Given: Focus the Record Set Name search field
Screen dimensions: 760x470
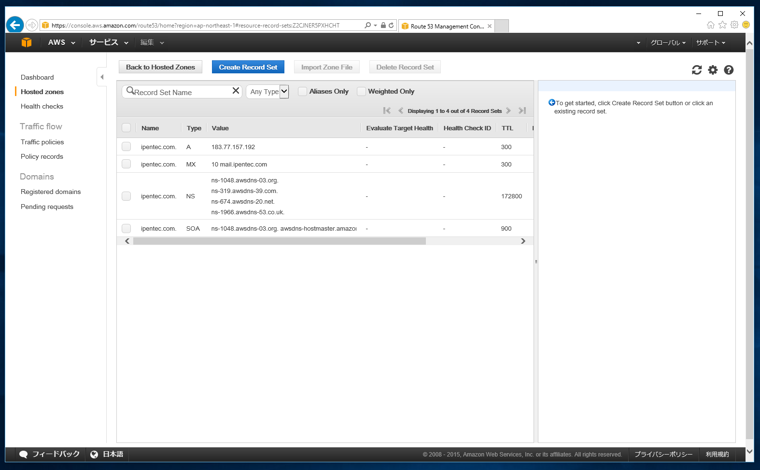Looking at the screenshot, I should [182, 92].
